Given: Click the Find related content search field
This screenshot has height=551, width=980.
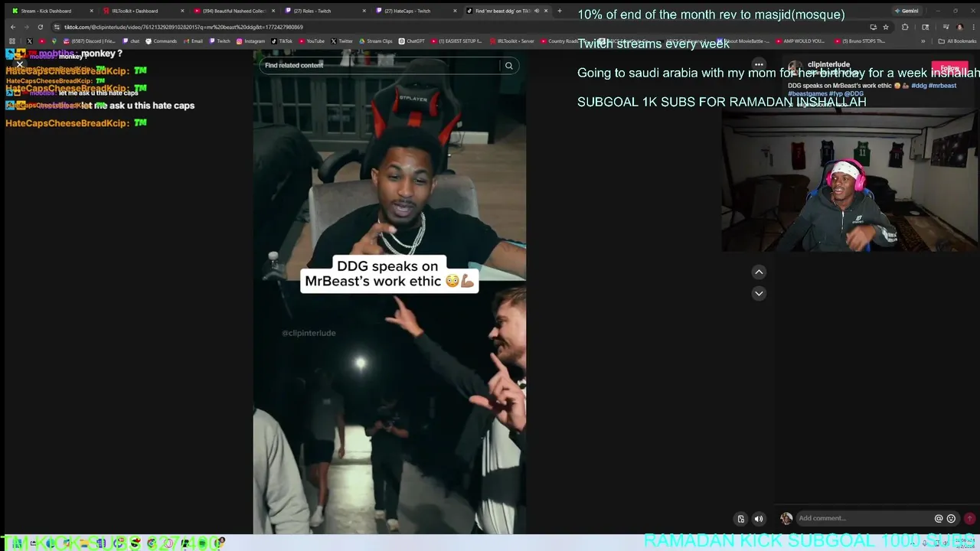Looking at the screenshot, I should click(x=381, y=65).
